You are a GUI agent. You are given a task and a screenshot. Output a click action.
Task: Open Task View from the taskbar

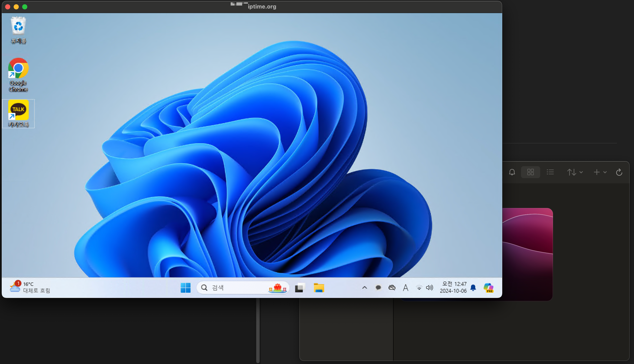300,288
